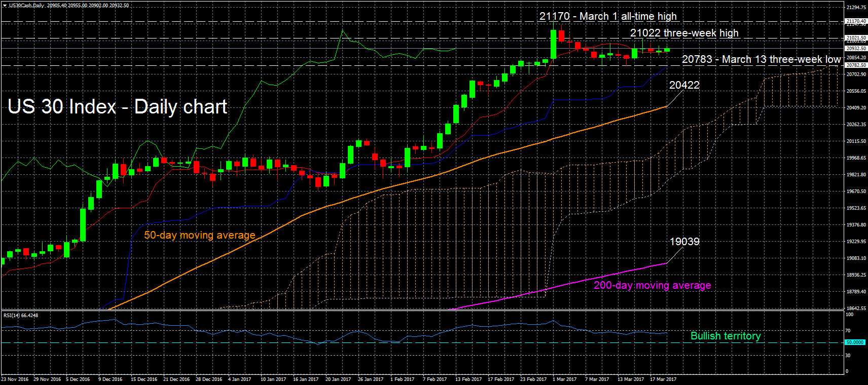Viewport: 868px width, 385px height.
Task: Select the US30Cash,Daily chart title text
Action: (27, 6)
